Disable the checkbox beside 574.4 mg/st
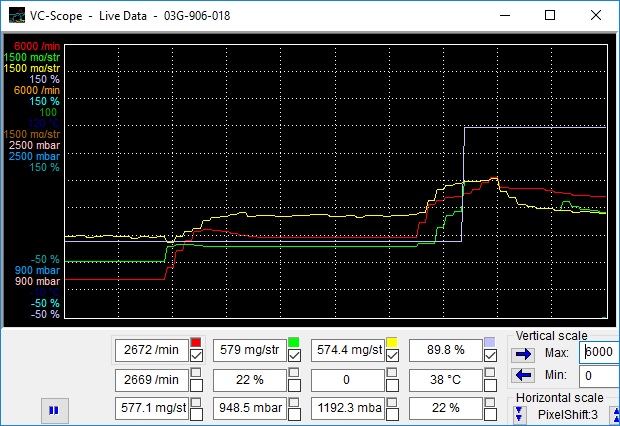 392,356
